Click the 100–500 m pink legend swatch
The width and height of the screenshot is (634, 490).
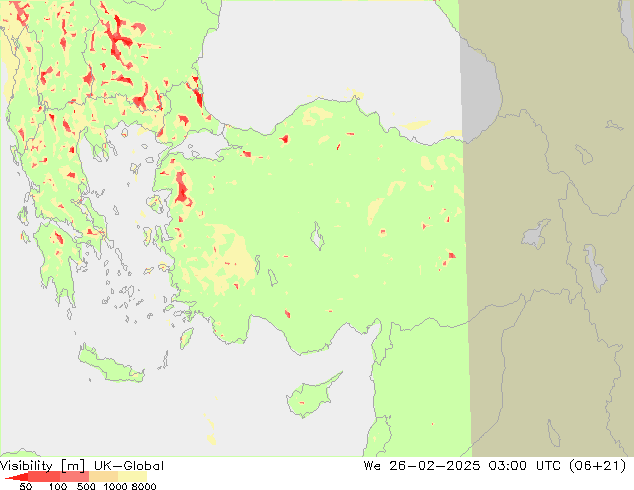74,476
